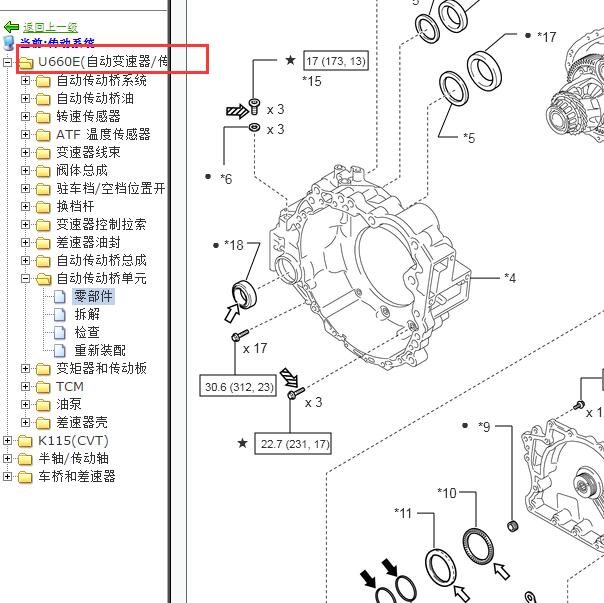604x603 pixels.
Task: Click the 零部件 page icon
Action: 59,297
